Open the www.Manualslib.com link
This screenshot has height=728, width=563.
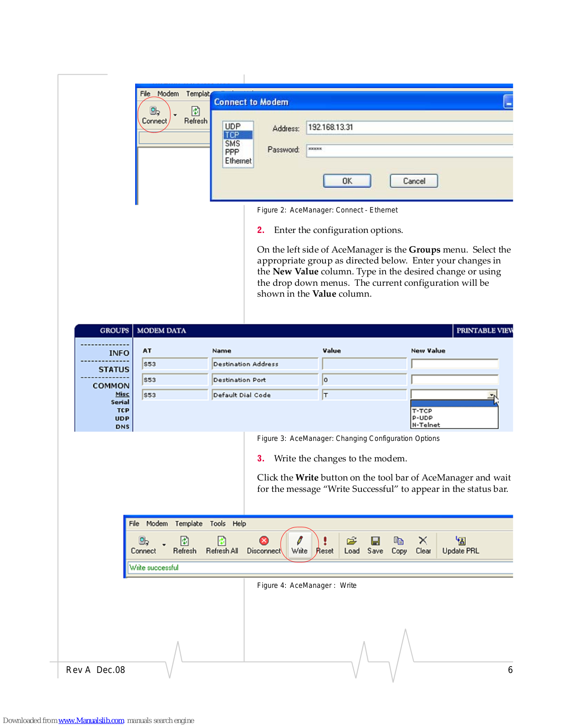pyautogui.click(x=91, y=720)
